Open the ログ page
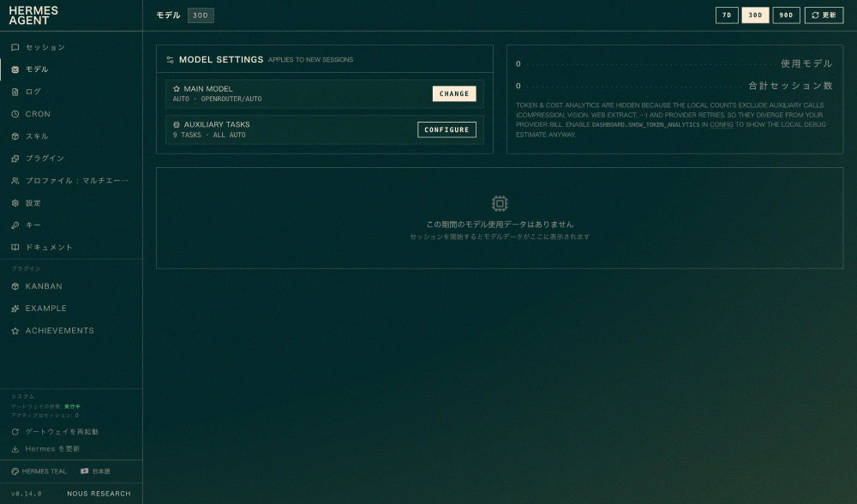The image size is (857, 504). 71,92
